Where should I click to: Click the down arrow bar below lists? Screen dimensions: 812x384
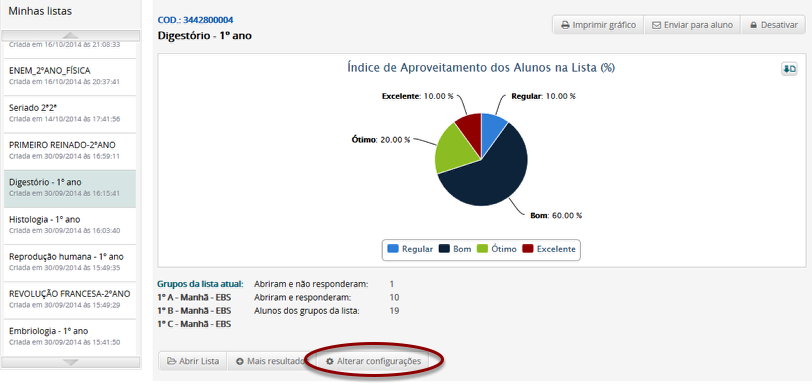[71, 362]
